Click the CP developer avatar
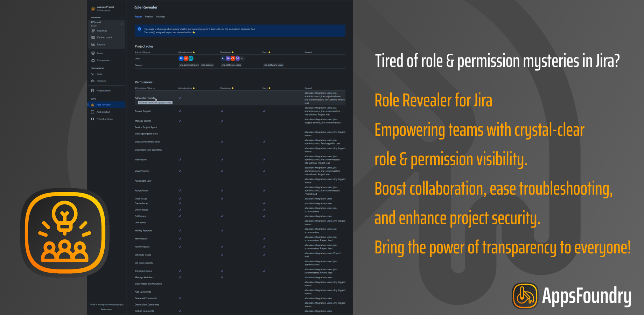 (233, 58)
